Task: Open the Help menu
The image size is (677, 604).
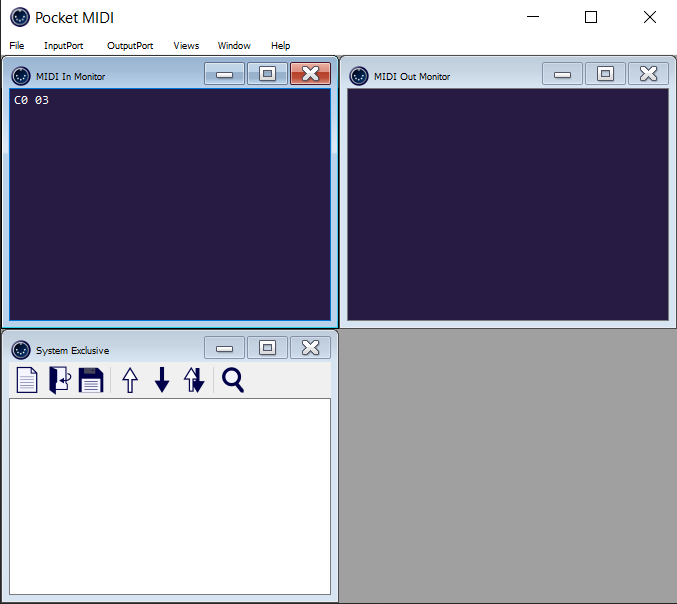Action: pos(280,46)
